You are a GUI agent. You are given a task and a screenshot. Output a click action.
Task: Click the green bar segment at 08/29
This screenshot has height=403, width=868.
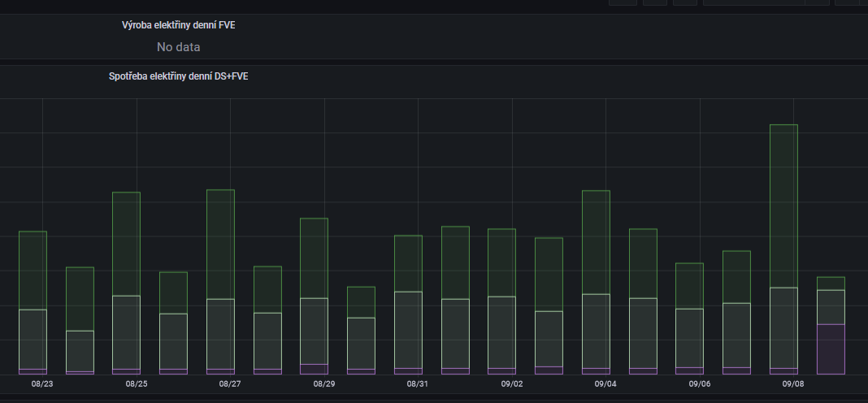pos(314,258)
